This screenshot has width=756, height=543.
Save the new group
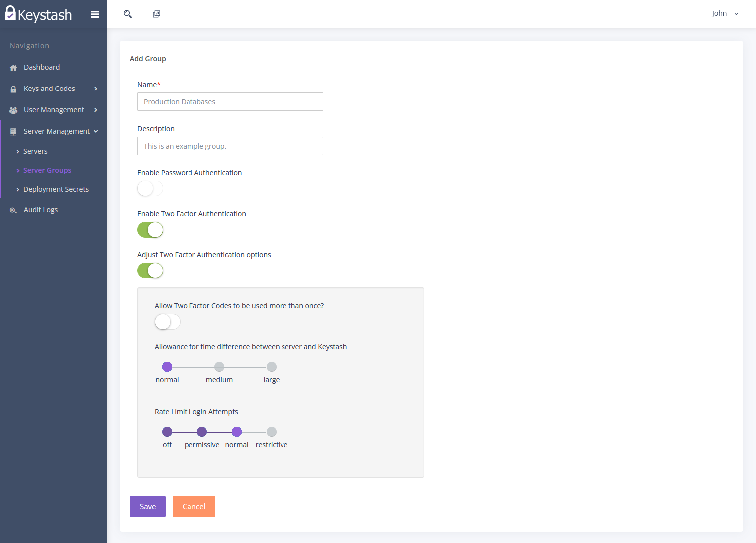147,506
